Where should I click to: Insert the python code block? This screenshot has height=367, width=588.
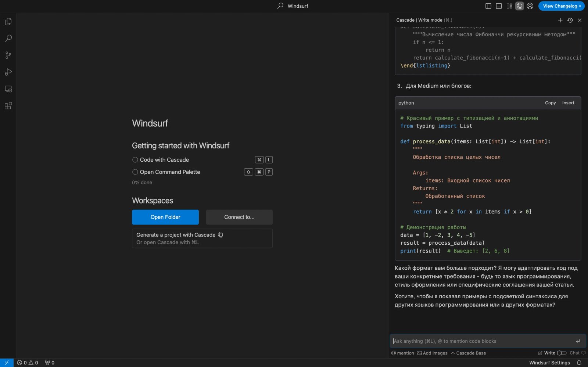pyautogui.click(x=568, y=103)
